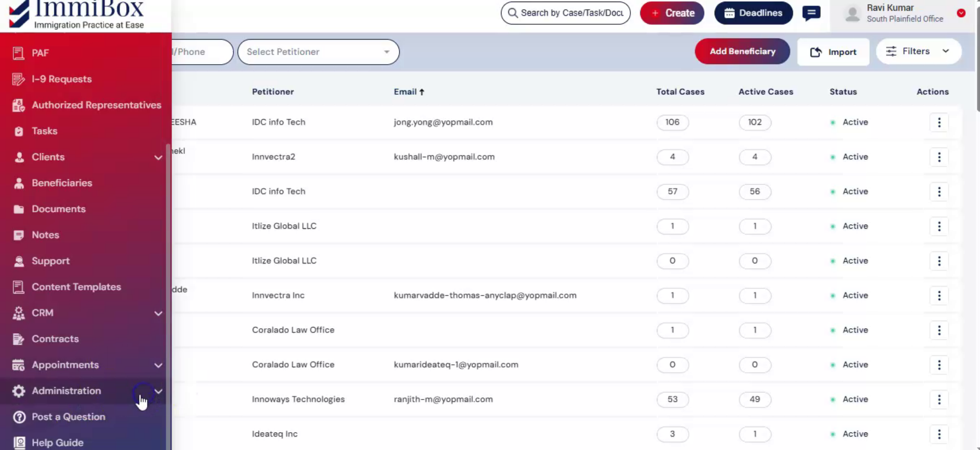Click the Authorized Representatives icon
Screen dimensions: 980x450
click(x=18, y=105)
